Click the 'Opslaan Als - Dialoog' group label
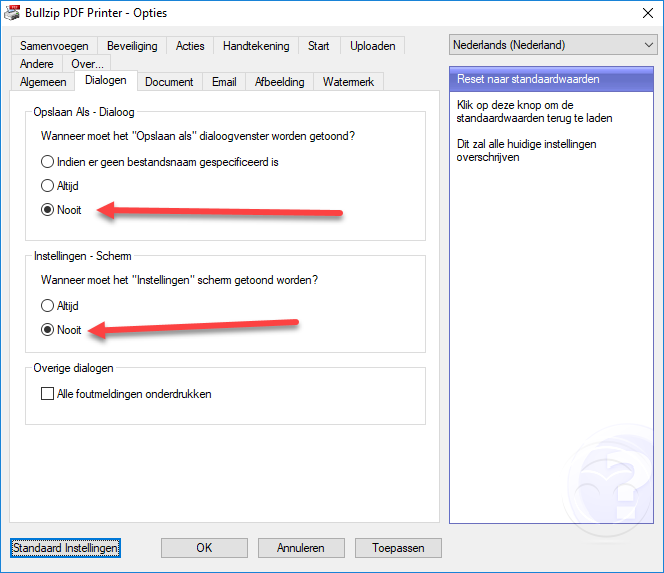 coord(84,112)
